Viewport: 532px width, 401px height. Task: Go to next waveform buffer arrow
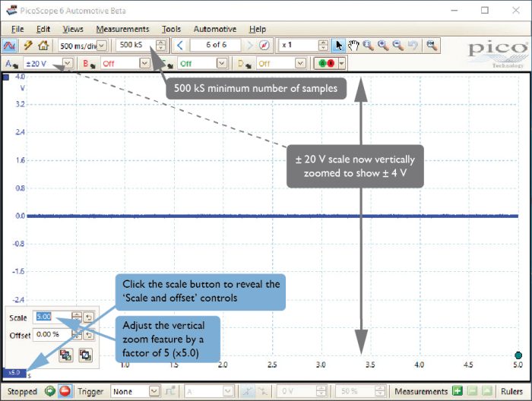[x=250, y=45]
